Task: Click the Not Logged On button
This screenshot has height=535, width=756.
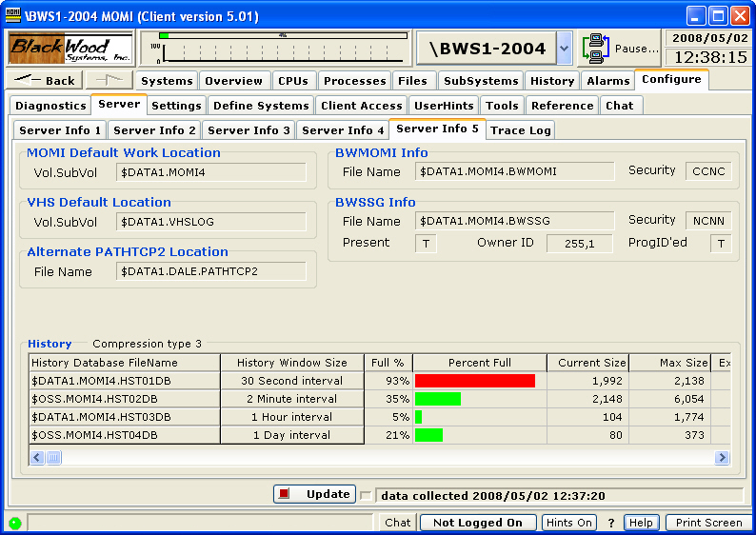Action: point(477,523)
